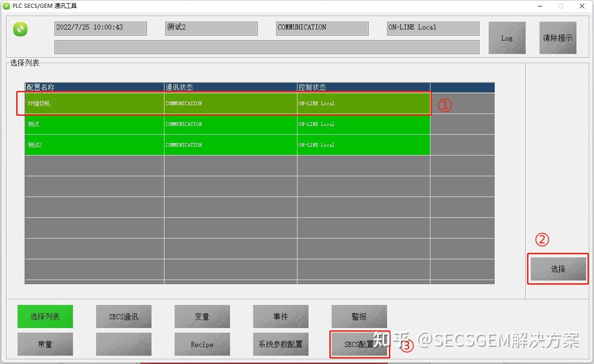This screenshot has width=594, height=364.
Task: Click the green data transfer icon top-left
Action: (19, 30)
